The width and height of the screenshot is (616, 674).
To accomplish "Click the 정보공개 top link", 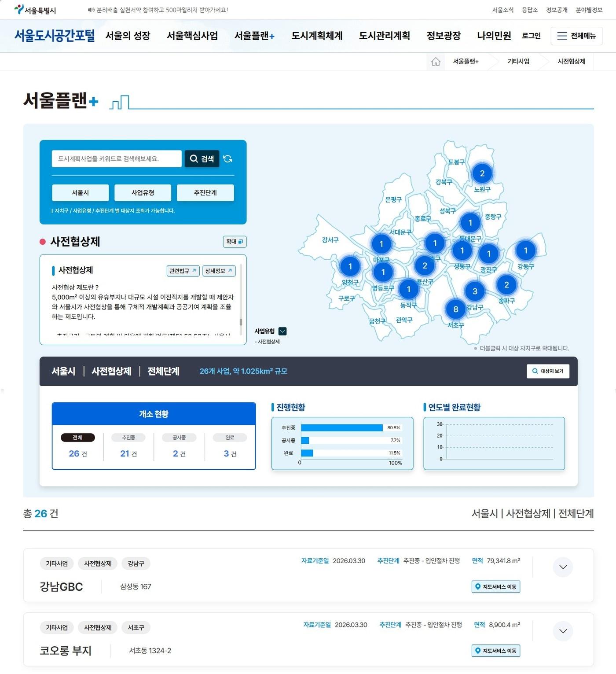I will coord(557,10).
